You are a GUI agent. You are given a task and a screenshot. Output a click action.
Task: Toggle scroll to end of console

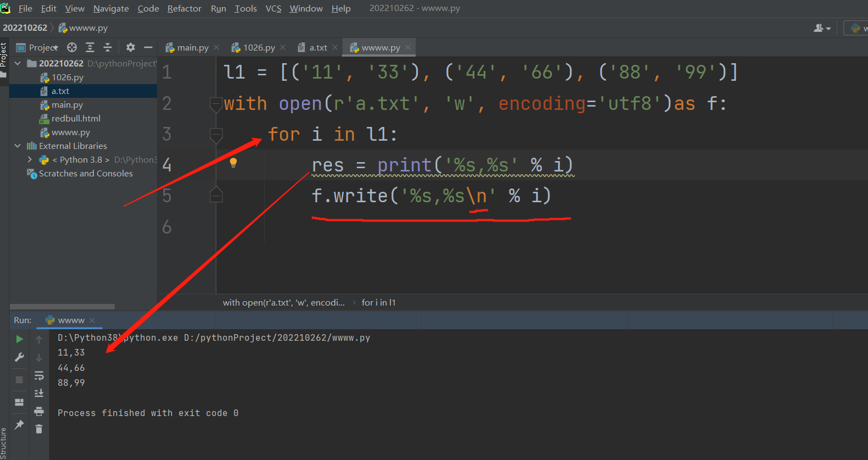click(x=39, y=393)
